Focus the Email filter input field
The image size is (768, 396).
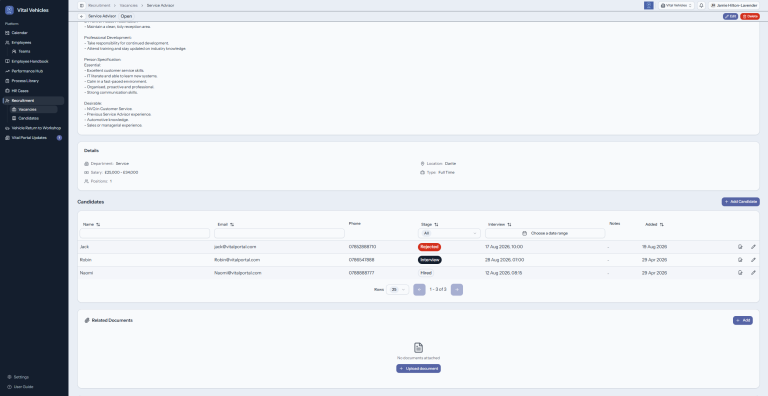[x=279, y=233]
